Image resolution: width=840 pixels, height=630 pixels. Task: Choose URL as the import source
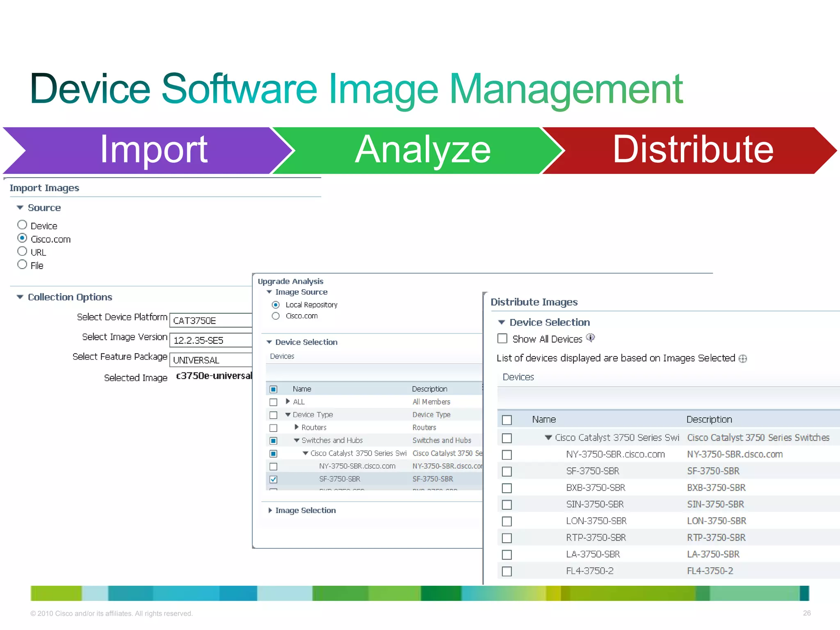[22, 251]
